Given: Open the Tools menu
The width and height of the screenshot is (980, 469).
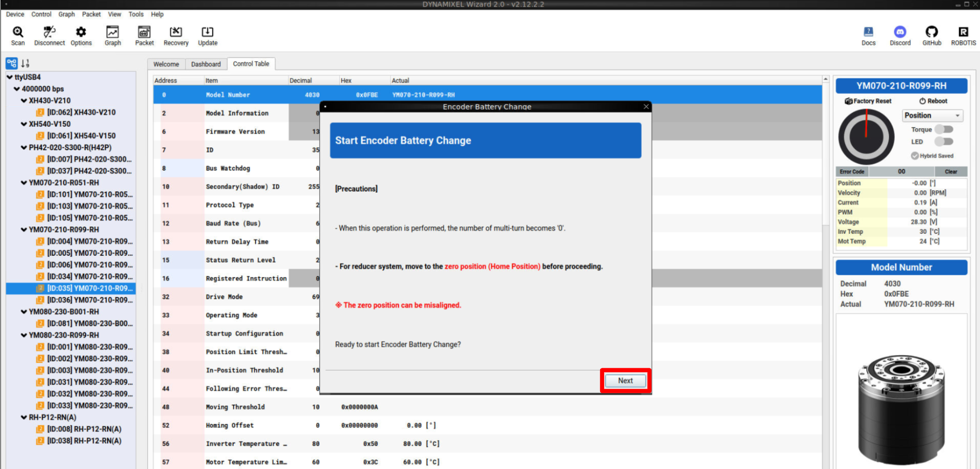Looking at the screenshot, I should pyautogui.click(x=136, y=14).
